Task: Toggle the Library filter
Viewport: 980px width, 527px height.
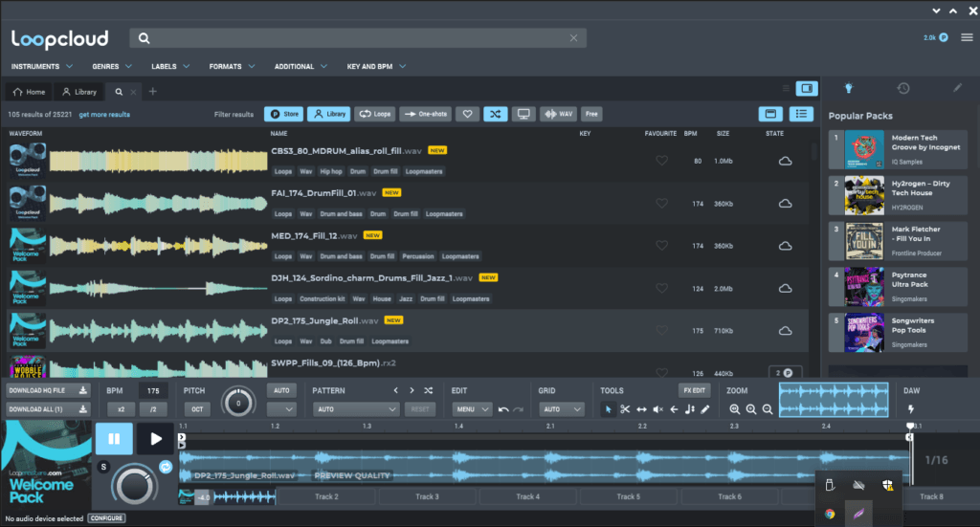Action: click(329, 114)
